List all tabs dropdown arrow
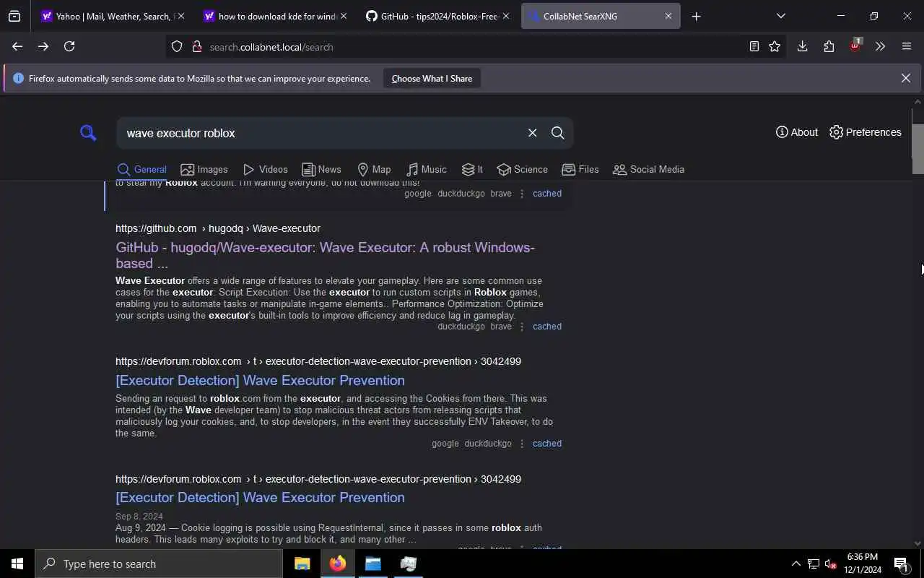924x578 pixels. (780, 16)
